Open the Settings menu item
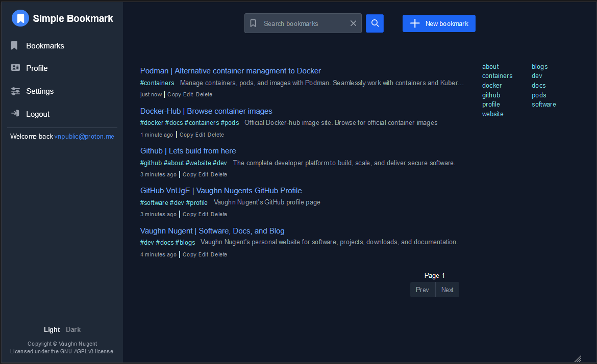This screenshot has height=364, width=597. (40, 91)
